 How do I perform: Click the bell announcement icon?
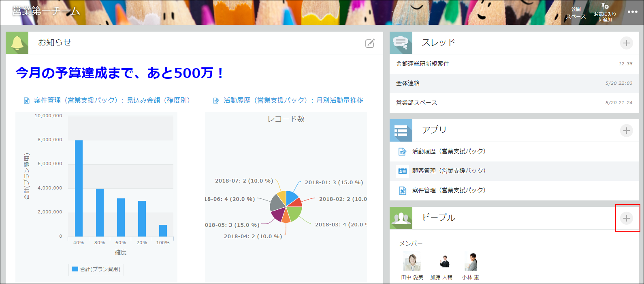[17, 43]
